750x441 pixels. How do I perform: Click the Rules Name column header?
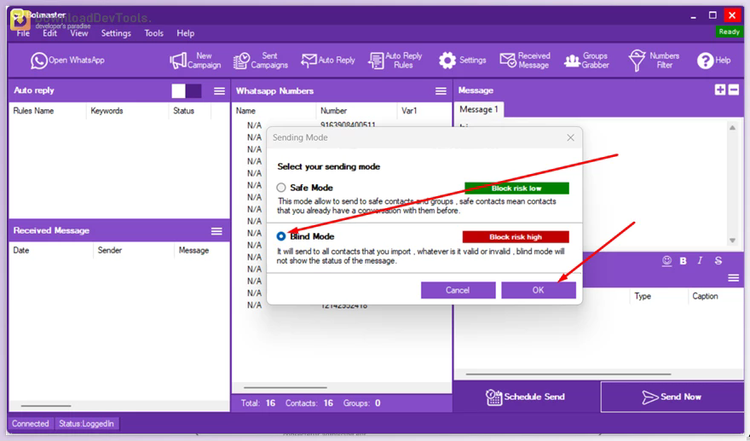click(33, 110)
